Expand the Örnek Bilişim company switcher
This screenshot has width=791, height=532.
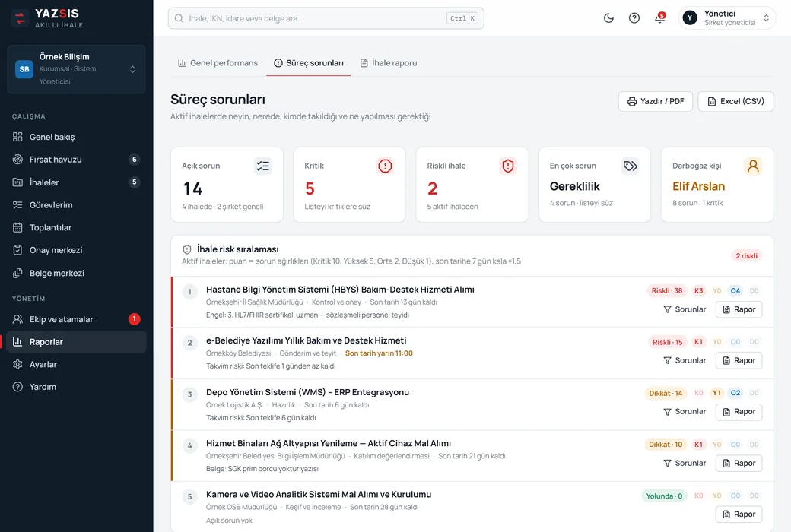coord(76,69)
